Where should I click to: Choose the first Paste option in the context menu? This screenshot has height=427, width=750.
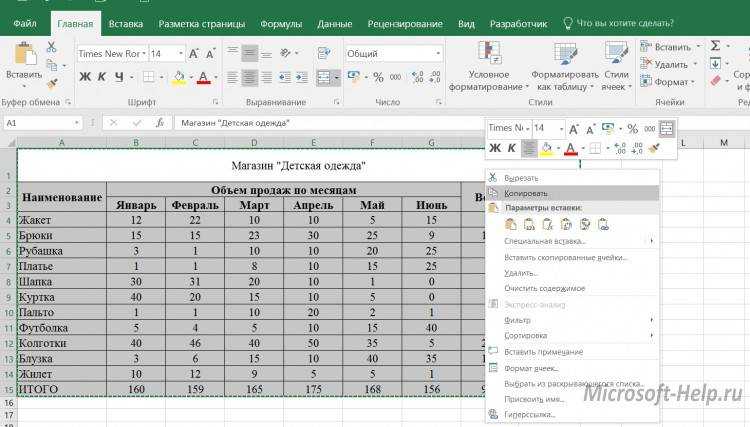click(511, 224)
